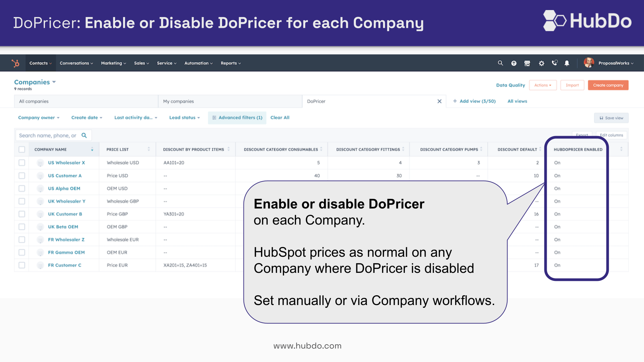
Task: Click the upgrade arrow icon in navigation
Action: click(514, 63)
